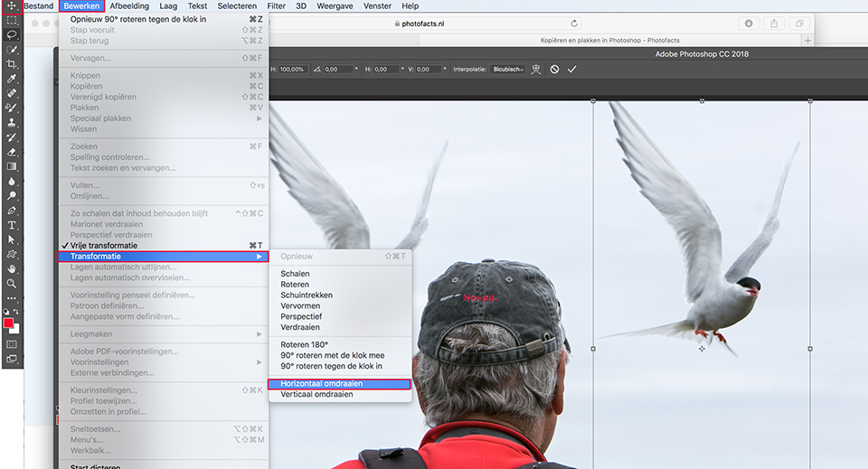Viewport: 868px width, 469px height.
Task: Select the Quick Selection tool
Action: 12,50
